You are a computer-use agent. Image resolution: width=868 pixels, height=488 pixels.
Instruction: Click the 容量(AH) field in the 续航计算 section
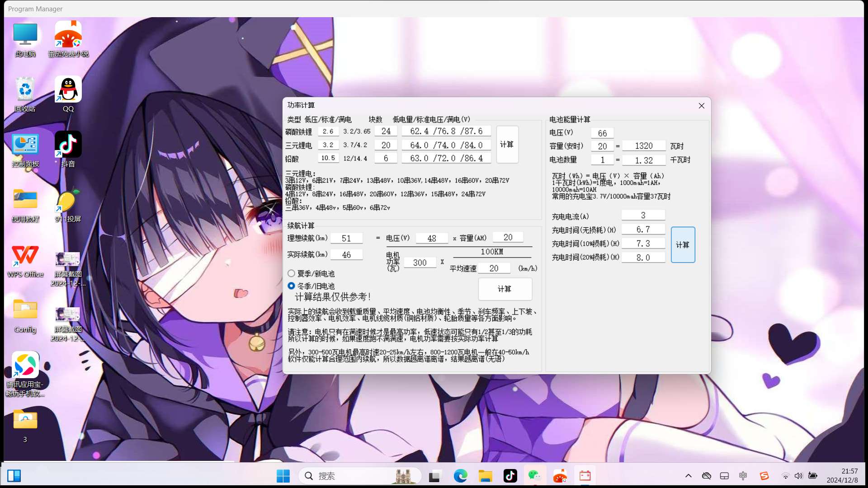point(508,238)
